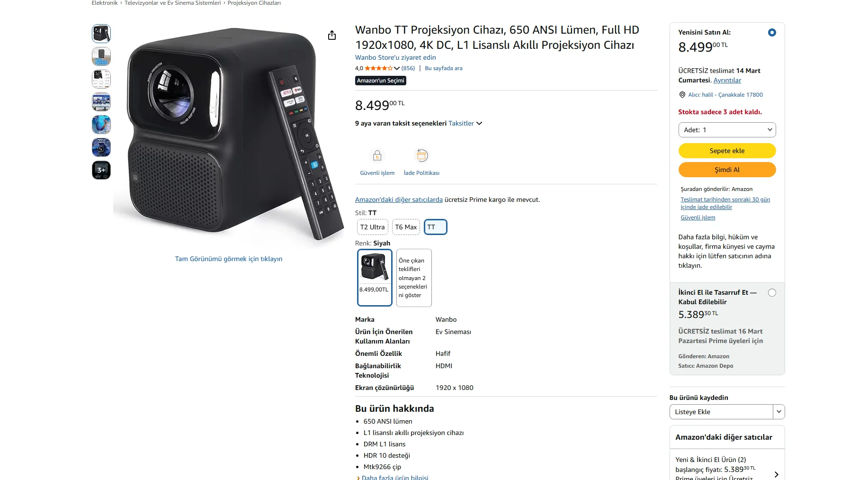View the first projector thumbnail image

point(101,34)
